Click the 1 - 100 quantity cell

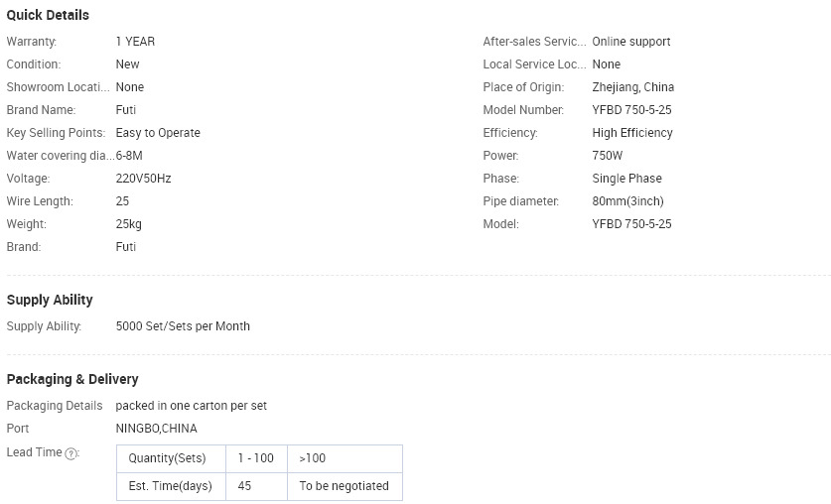point(256,458)
